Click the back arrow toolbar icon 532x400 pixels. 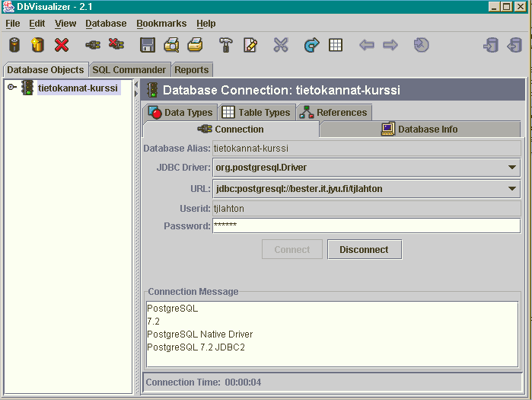tap(367, 45)
